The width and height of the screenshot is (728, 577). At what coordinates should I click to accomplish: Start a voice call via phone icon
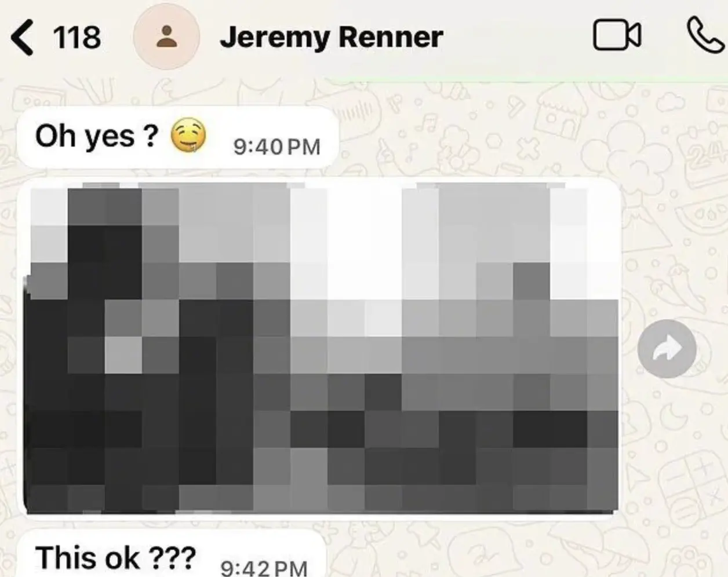(x=704, y=35)
